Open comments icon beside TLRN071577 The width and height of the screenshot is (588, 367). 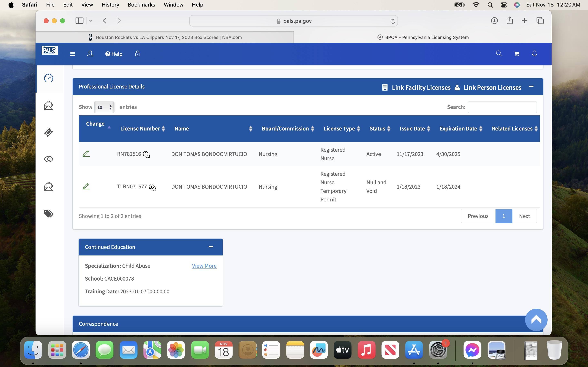(x=152, y=187)
